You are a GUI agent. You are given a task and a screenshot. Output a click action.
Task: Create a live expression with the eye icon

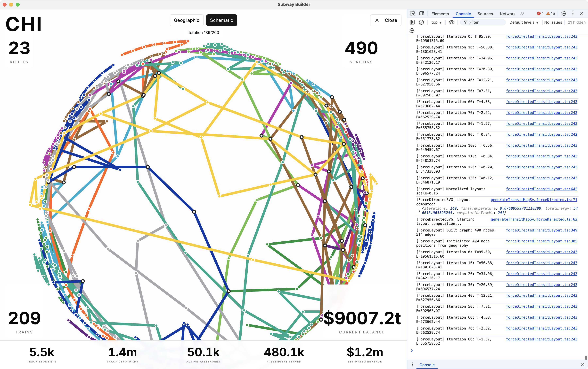pyautogui.click(x=451, y=22)
